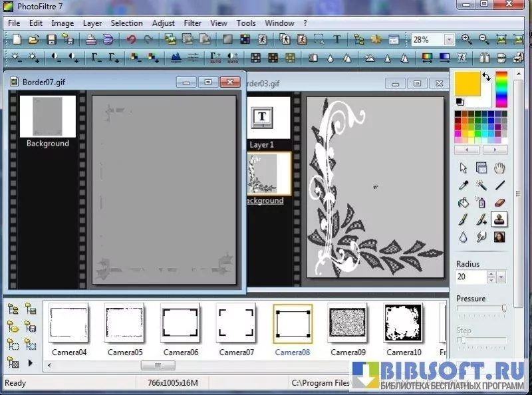Screen dimensions: 532x395
Task: Open the Filter menu
Action: 193,23
